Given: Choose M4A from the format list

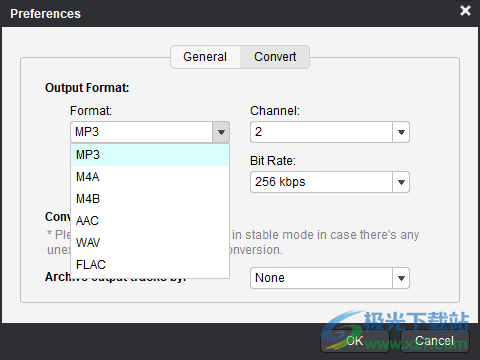Looking at the screenshot, I should [x=150, y=177].
